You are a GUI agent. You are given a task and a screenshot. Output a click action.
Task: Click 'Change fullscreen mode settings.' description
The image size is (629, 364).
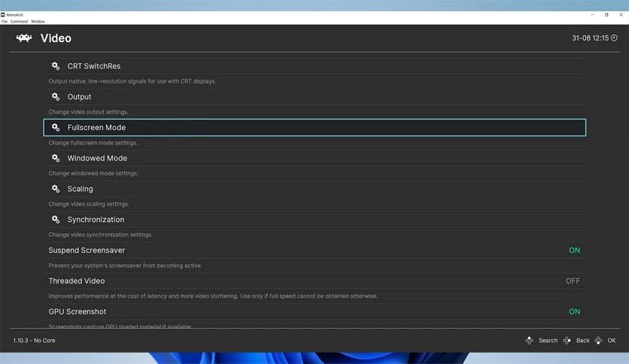[93, 143]
